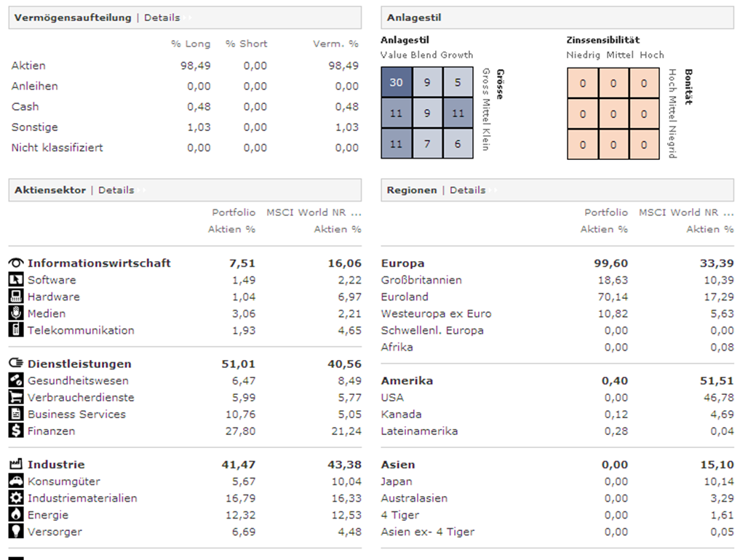This screenshot has height=560, width=748.
Task: Click the top-left Zinssensibilität grid cell
Action: point(582,84)
